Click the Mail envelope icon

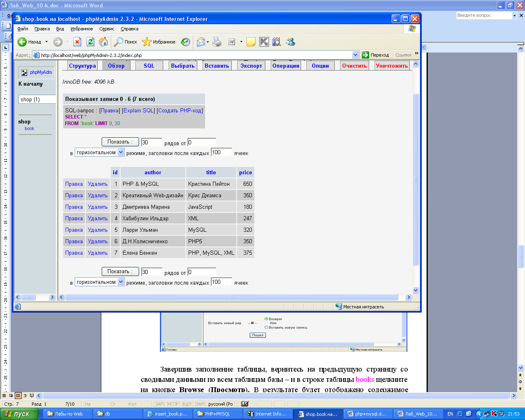[x=201, y=42]
